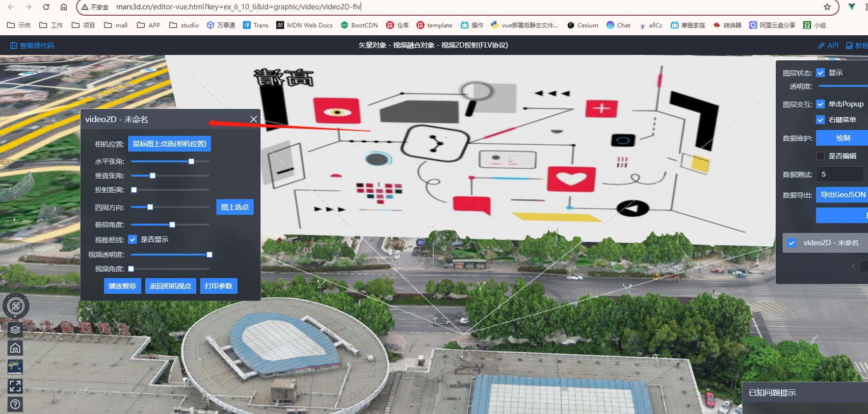
Task: Expand the 已知问题提示 panel
Action: [x=805, y=393]
